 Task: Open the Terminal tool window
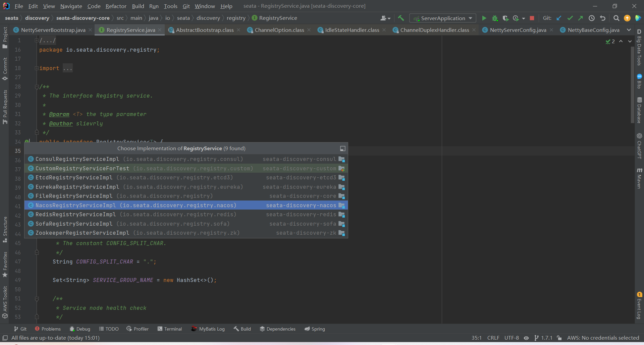click(x=170, y=329)
